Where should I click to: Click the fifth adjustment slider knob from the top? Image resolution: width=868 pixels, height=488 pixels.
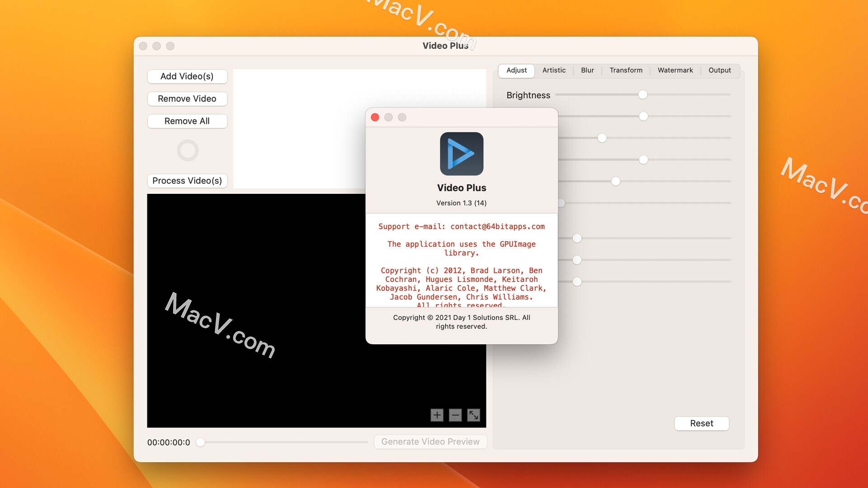615,182
